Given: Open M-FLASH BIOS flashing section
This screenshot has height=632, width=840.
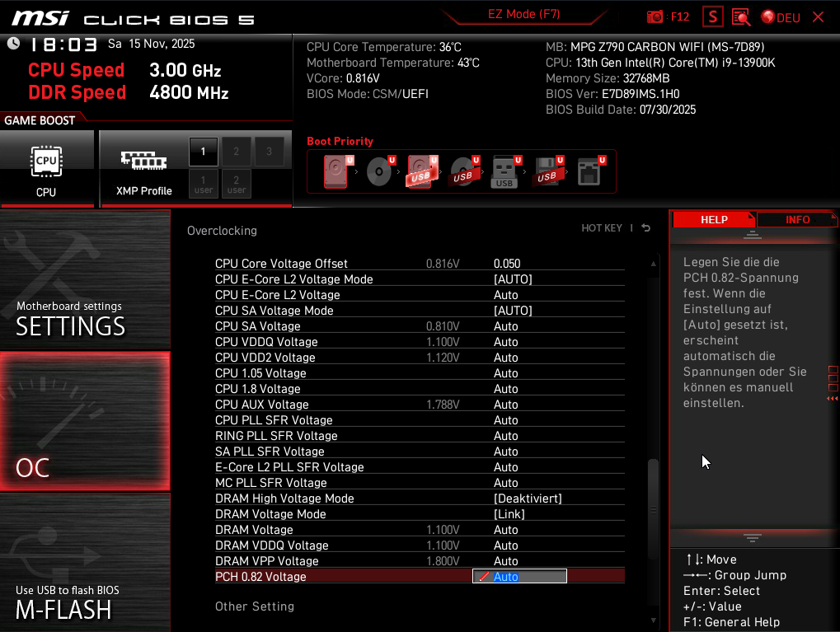Looking at the screenshot, I should (85, 562).
